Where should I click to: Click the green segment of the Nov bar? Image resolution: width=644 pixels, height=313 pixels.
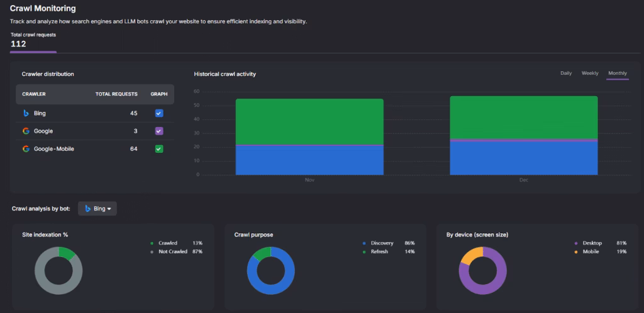309,121
